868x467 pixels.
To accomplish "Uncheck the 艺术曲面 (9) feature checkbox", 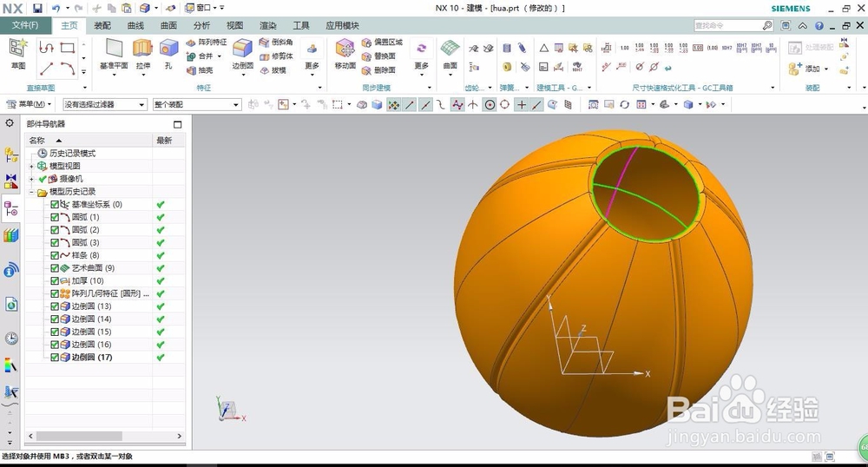I will tap(54, 268).
